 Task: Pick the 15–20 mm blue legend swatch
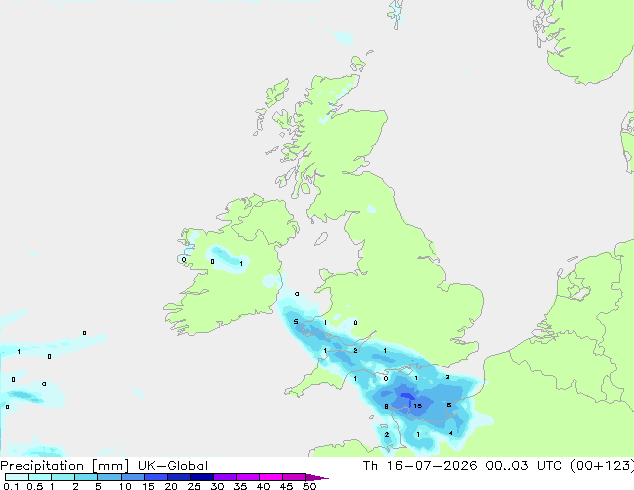[x=156, y=477]
